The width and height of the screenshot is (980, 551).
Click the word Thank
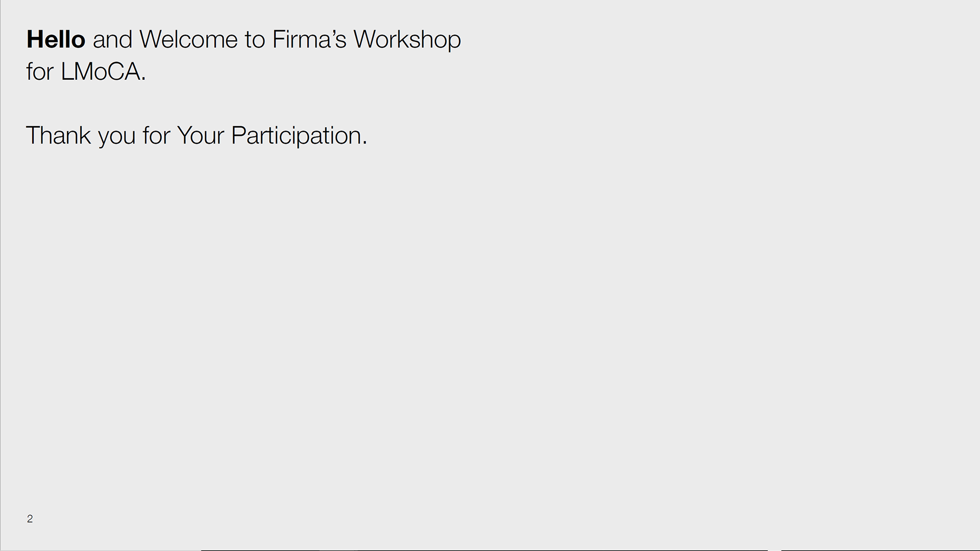tap(59, 135)
